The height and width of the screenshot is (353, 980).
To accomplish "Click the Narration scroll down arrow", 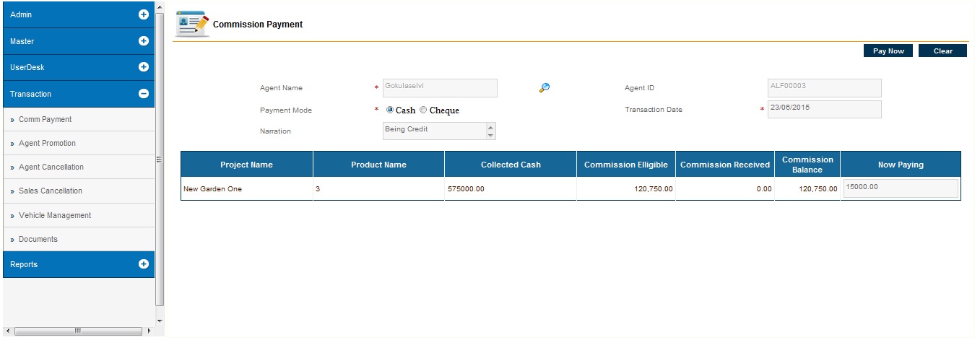I will 491,135.
